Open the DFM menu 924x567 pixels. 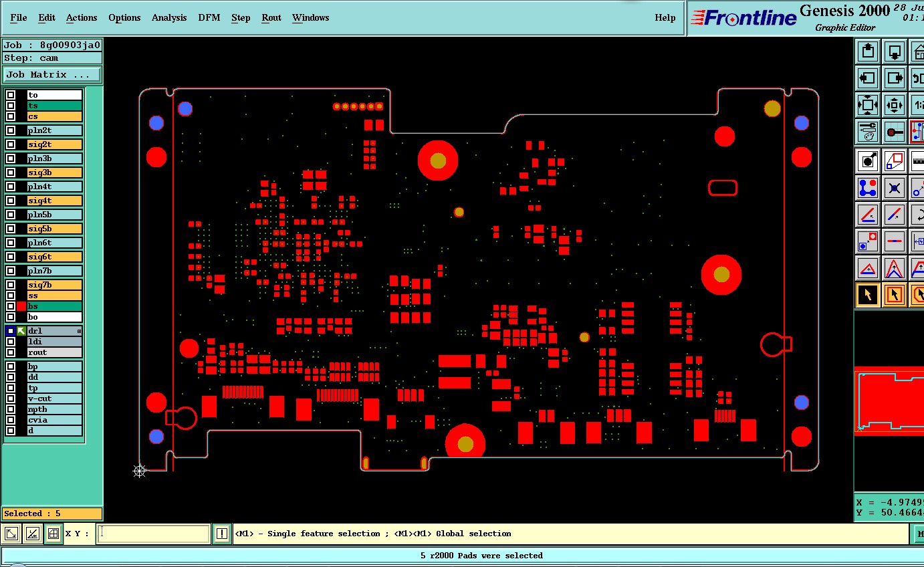point(209,17)
